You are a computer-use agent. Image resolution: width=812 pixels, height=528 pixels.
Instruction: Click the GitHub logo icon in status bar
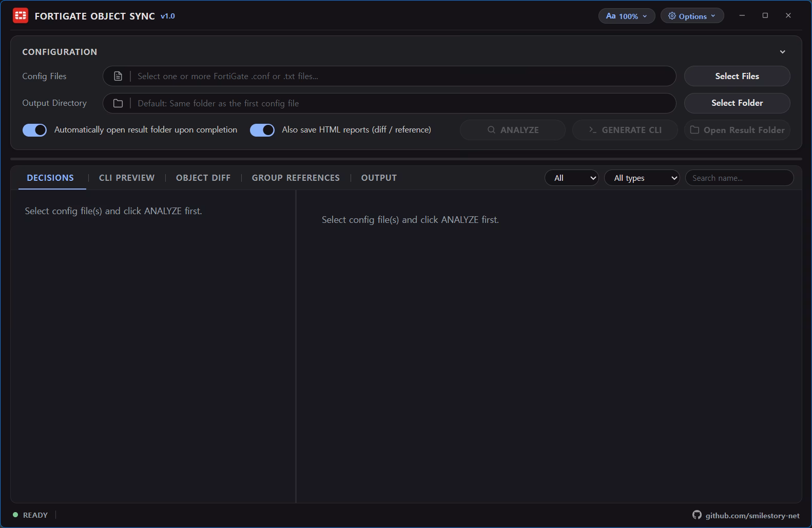697,515
